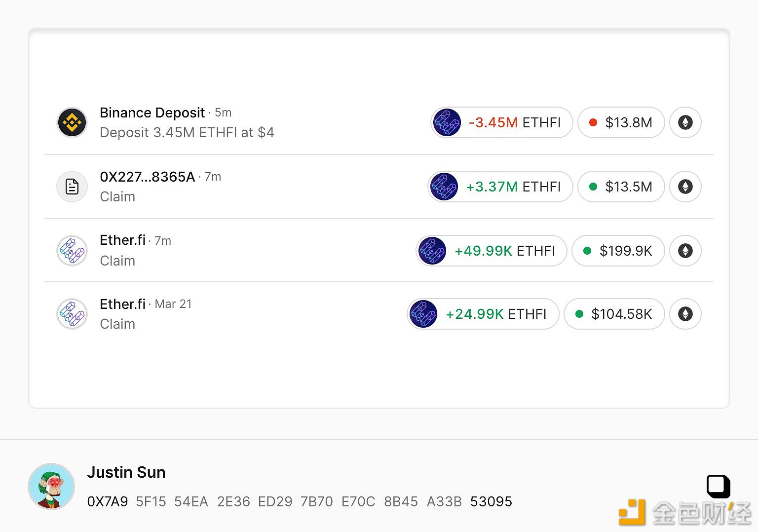This screenshot has width=758, height=532.
Task: Open the Binance Deposit entry title
Action: [152, 113]
